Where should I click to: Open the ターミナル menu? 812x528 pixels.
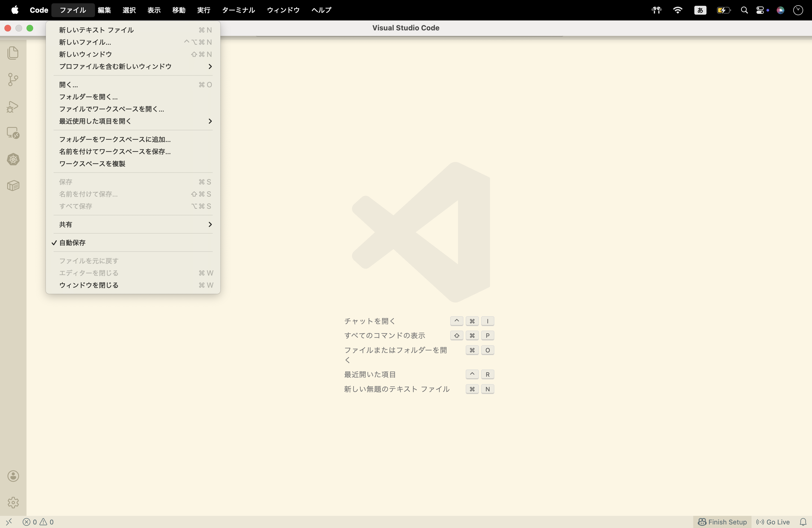(x=238, y=10)
